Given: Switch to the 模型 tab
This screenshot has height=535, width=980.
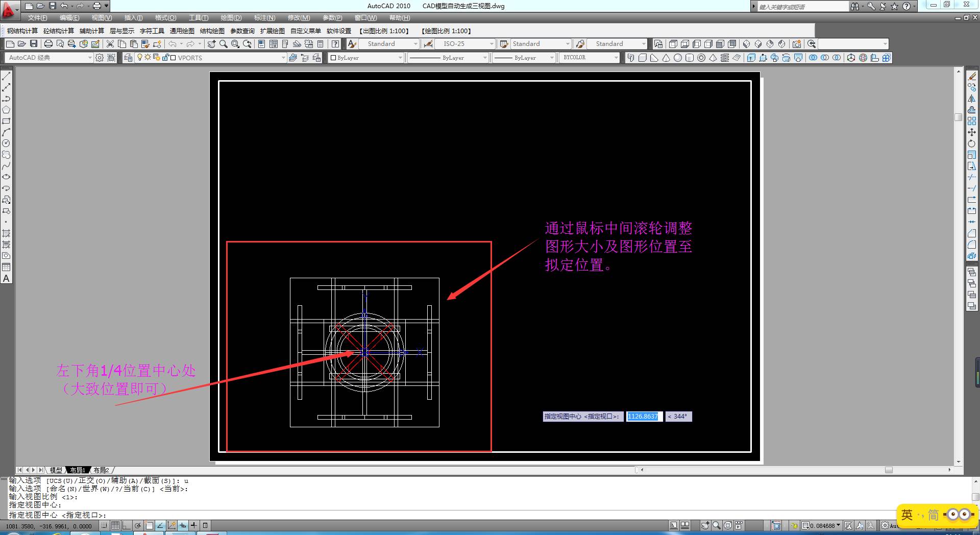Looking at the screenshot, I should (x=56, y=470).
